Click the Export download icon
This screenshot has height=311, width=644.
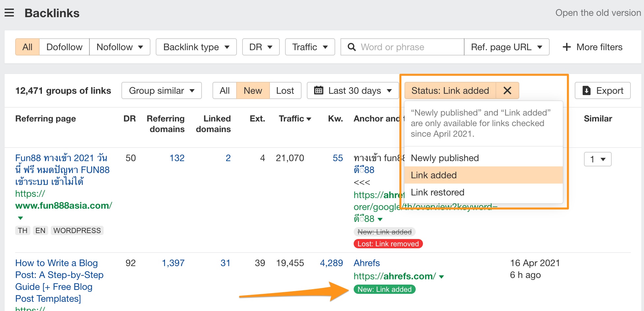(587, 90)
